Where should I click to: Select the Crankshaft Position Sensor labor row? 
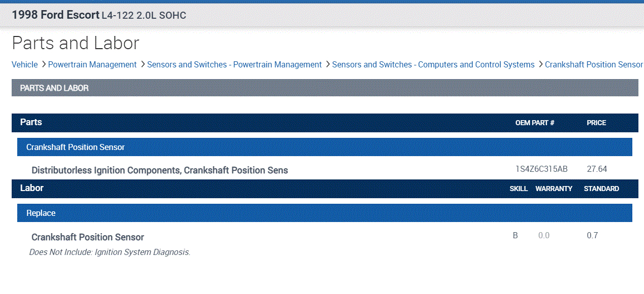pyautogui.click(x=88, y=237)
